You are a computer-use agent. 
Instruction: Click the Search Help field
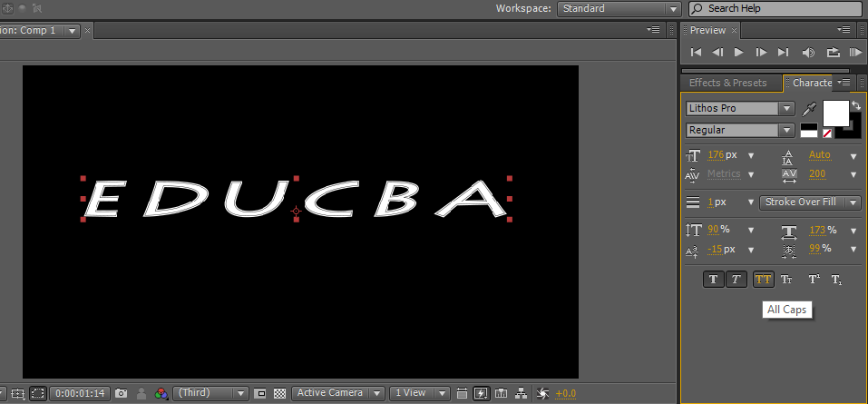(x=775, y=8)
